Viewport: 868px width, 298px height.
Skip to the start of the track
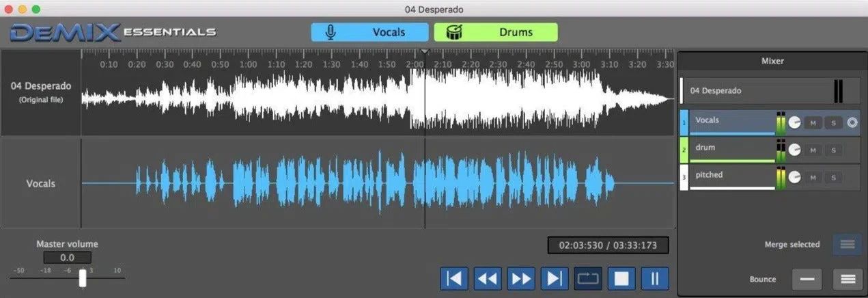[454, 278]
